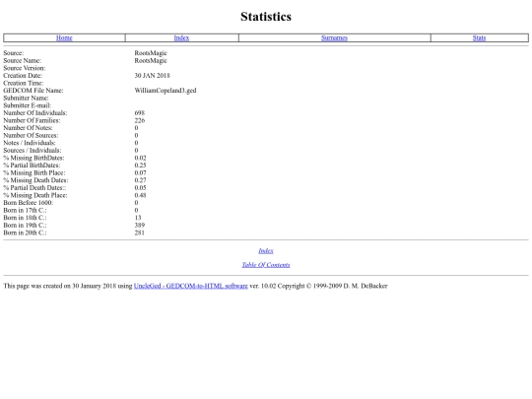Open the Home link in navigation bar
Screen dimensions: 532x399
point(64,37)
